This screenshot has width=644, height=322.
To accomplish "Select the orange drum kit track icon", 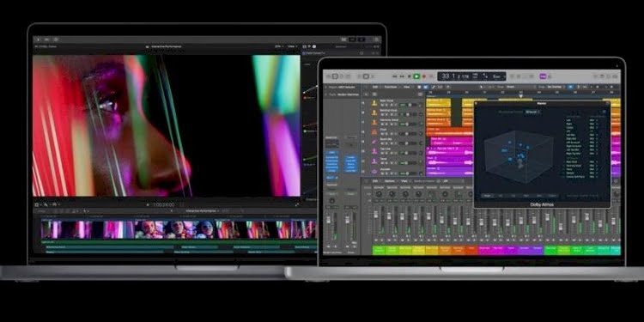I will click(x=374, y=132).
